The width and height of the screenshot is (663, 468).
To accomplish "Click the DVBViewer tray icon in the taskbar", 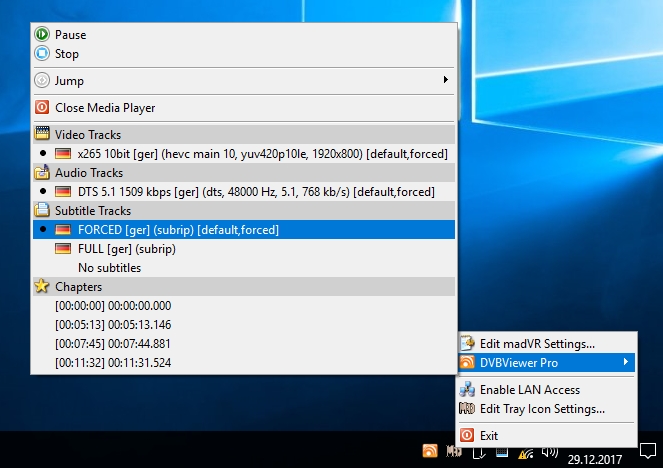I will (x=430, y=451).
